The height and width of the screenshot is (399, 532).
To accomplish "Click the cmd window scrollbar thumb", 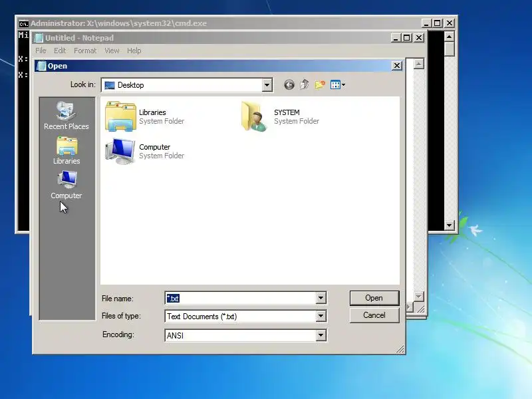I will tap(450, 49).
